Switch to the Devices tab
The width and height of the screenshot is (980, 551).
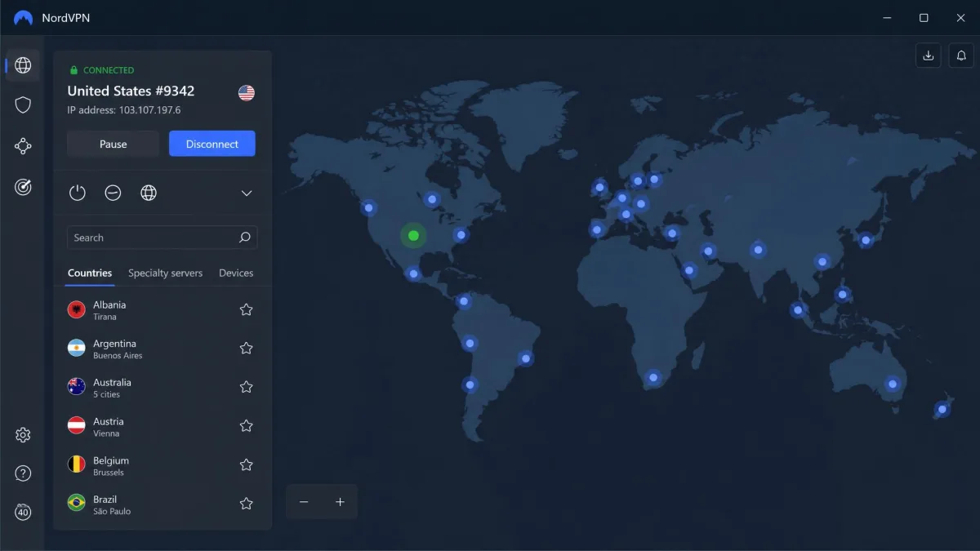tap(236, 273)
